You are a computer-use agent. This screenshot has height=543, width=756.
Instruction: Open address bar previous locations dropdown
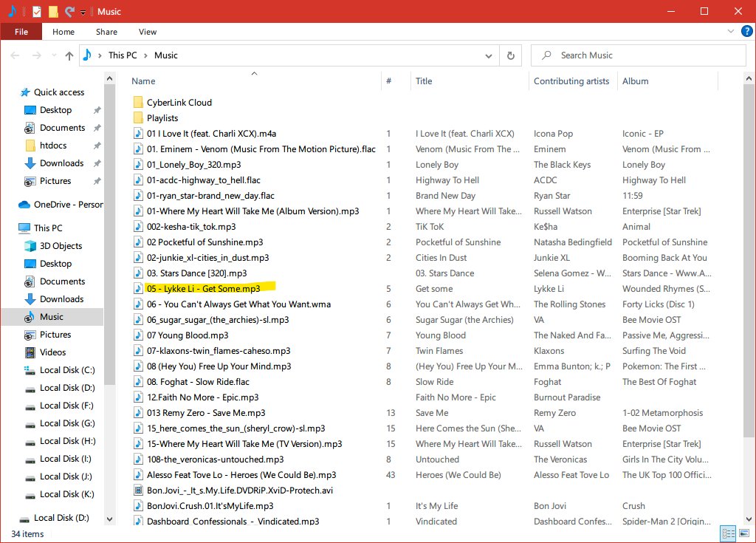(x=489, y=56)
